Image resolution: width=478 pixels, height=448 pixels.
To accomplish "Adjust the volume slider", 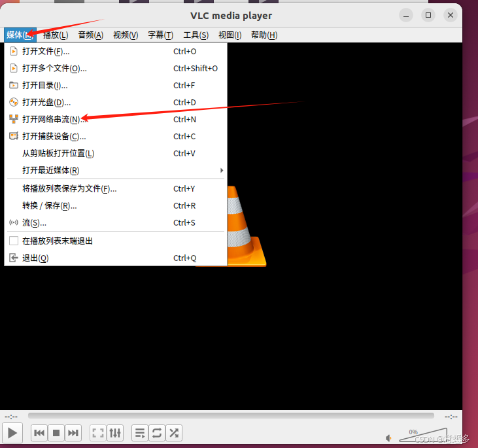I will pyautogui.click(x=423, y=435).
